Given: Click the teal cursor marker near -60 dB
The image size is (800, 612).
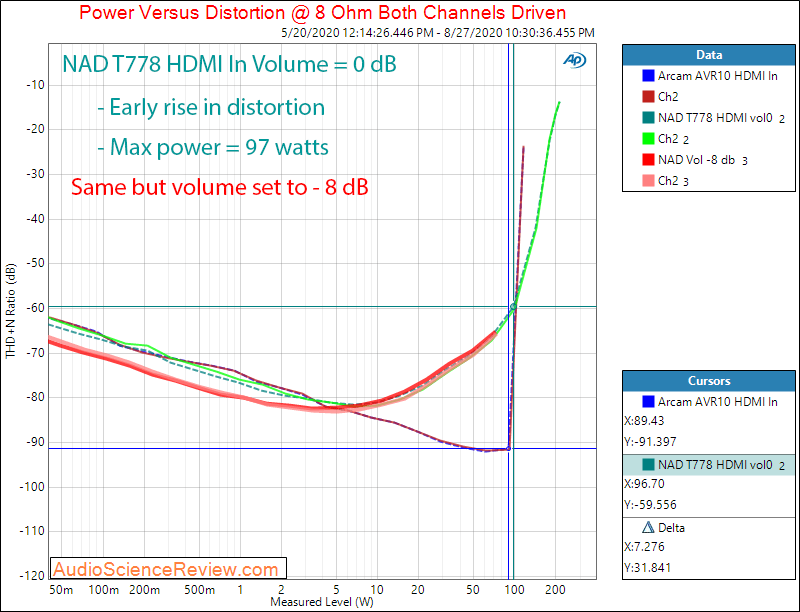Looking at the screenshot, I should pos(514,307).
